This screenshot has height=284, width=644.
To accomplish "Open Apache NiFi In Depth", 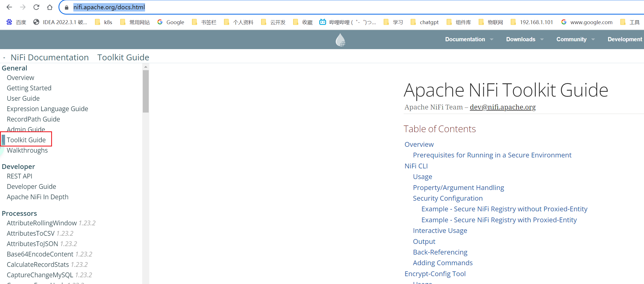I will click(x=37, y=197).
